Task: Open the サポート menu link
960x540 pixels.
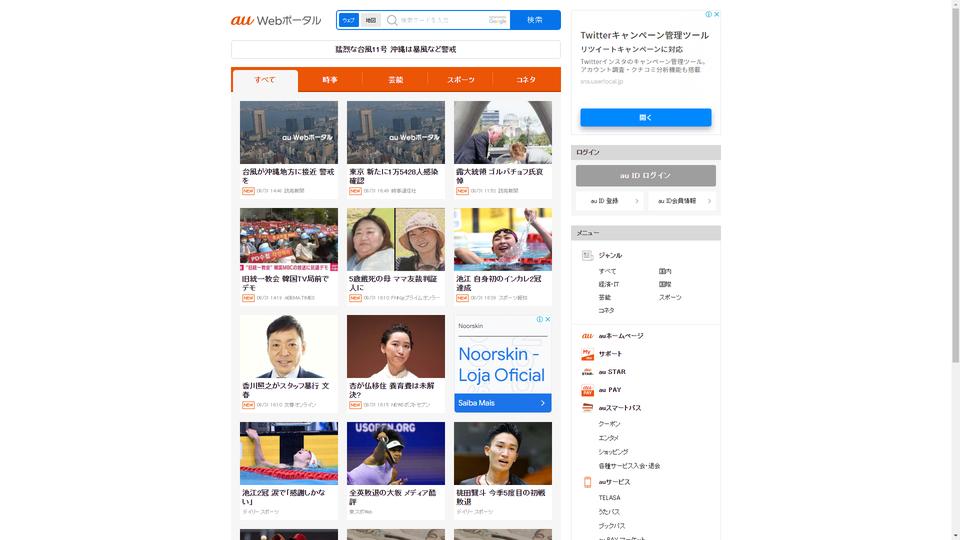Action: point(610,354)
